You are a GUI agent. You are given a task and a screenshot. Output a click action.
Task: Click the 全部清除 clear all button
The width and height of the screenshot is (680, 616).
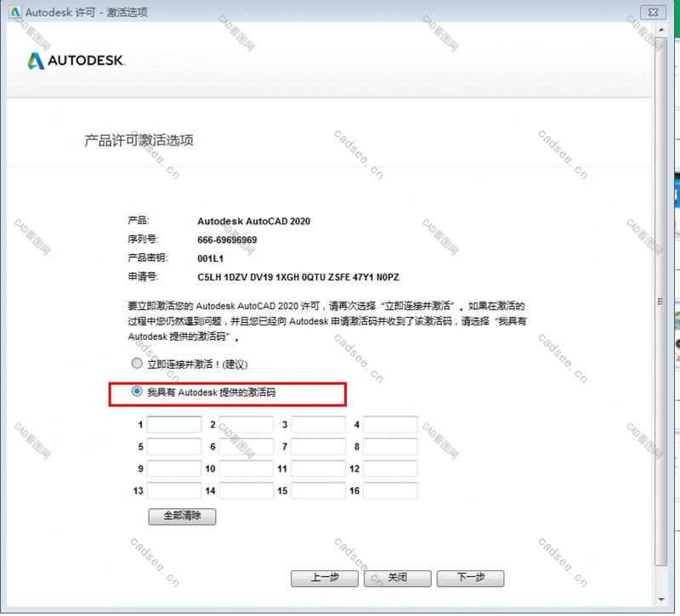coord(182,517)
